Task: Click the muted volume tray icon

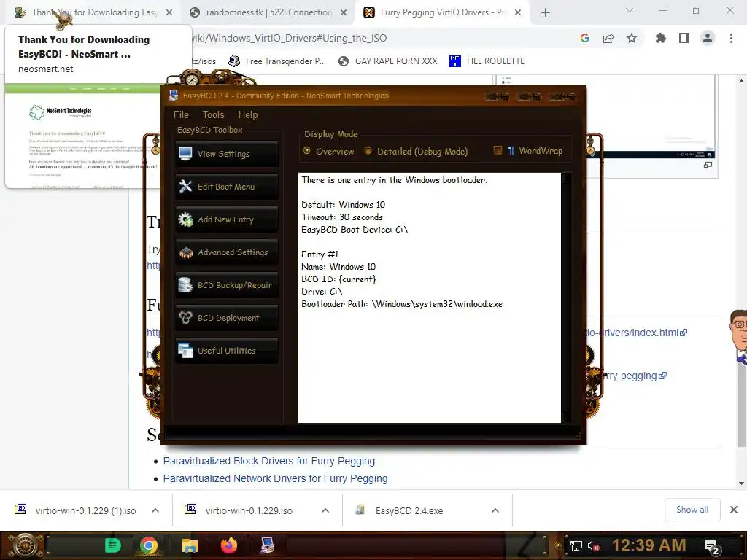Action: pos(593,545)
